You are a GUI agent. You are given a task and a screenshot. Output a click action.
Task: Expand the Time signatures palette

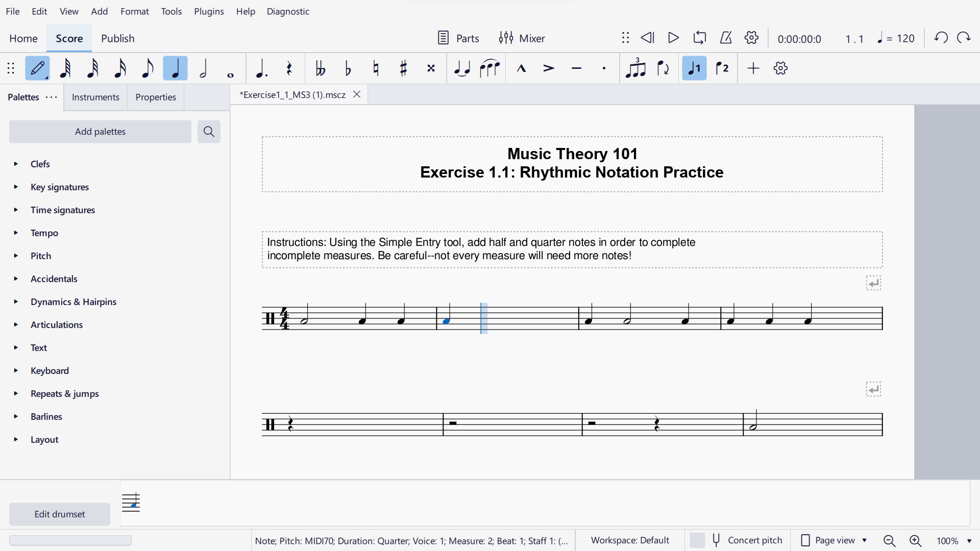(16, 210)
